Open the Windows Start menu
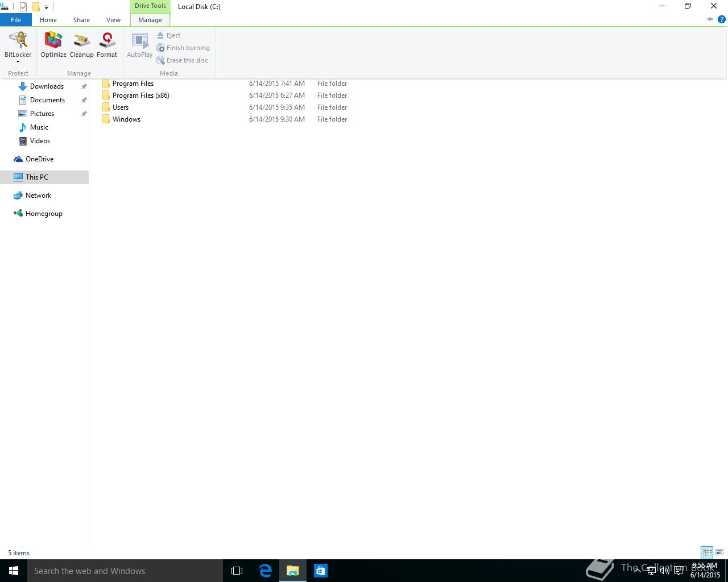 14,571
